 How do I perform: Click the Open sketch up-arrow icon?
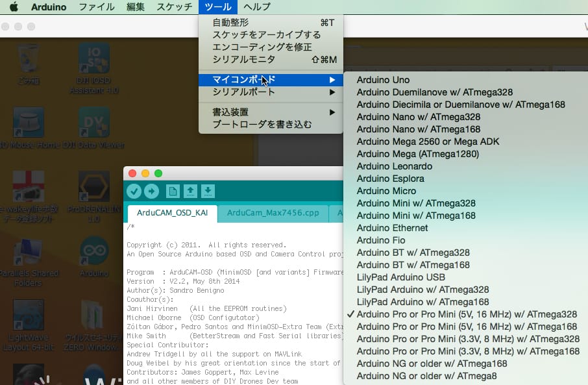click(x=190, y=191)
